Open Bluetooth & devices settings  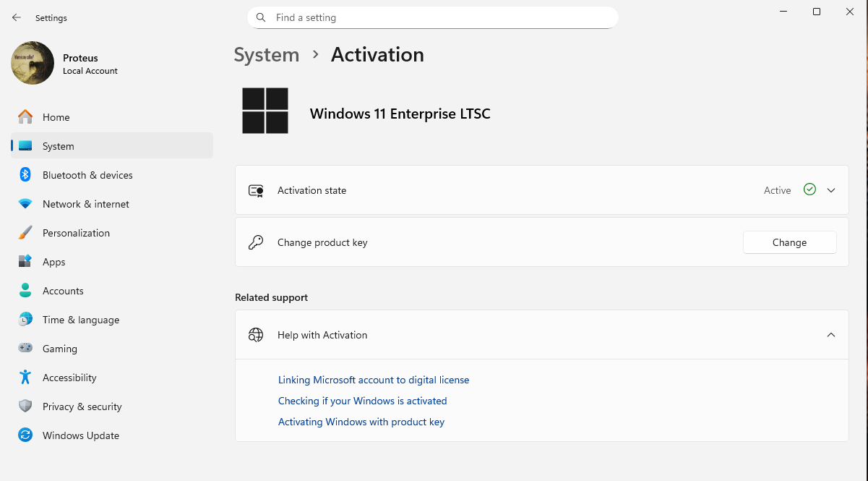112,175
